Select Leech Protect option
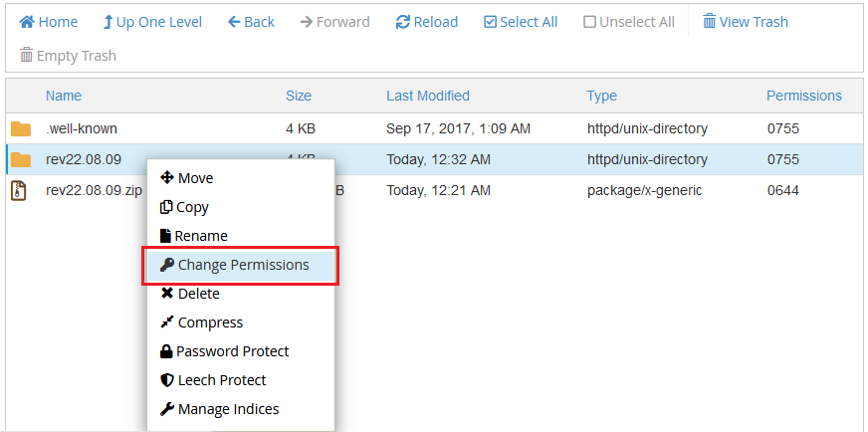The image size is (868, 432). tap(213, 380)
